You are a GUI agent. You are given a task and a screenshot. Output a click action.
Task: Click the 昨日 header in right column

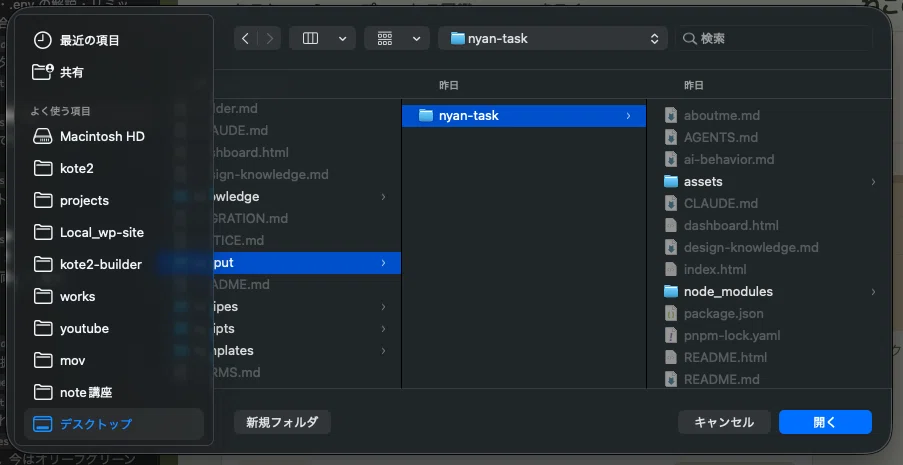point(693,85)
